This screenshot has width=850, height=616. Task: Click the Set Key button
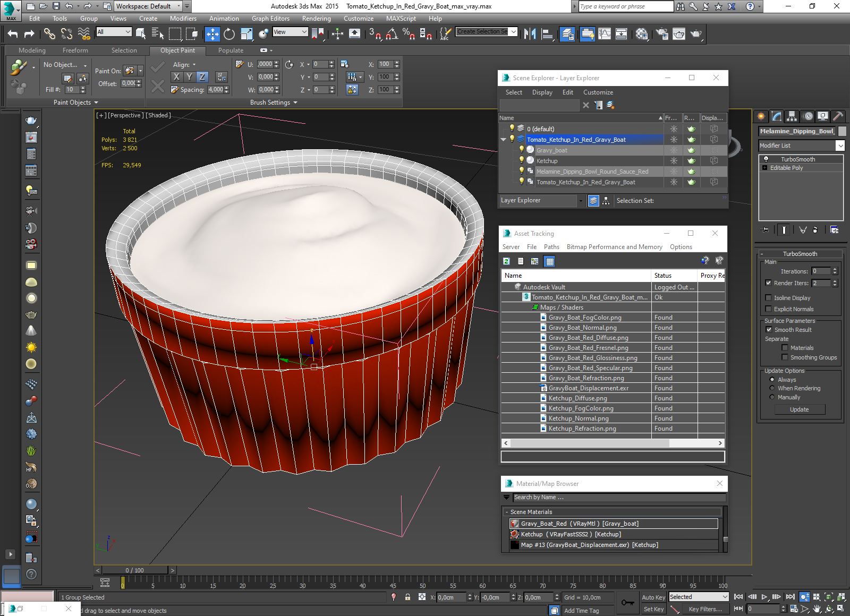[x=653, y=609]
